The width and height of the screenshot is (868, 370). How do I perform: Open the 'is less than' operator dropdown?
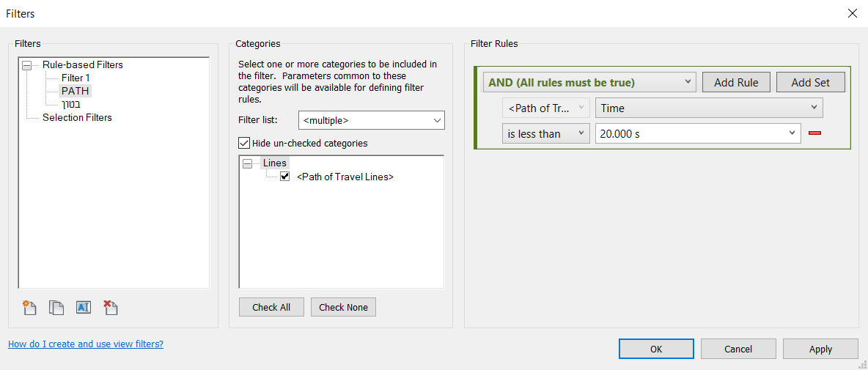tap(546, 133)
